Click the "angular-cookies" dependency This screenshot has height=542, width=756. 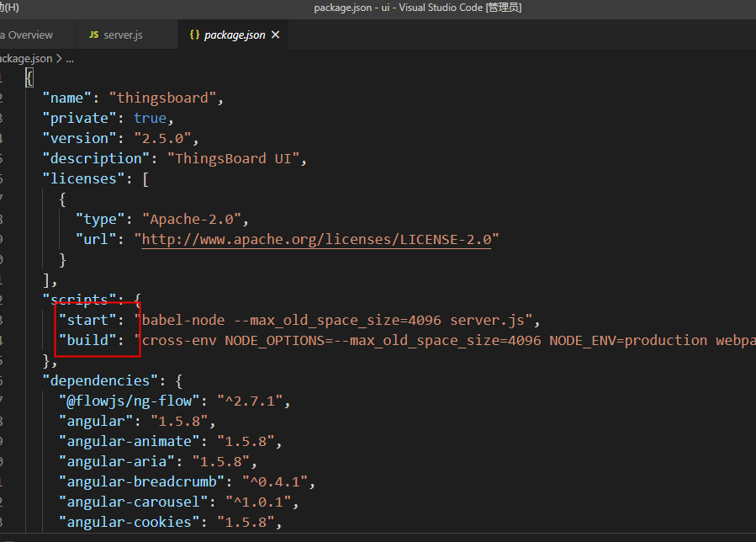[130, 523]
